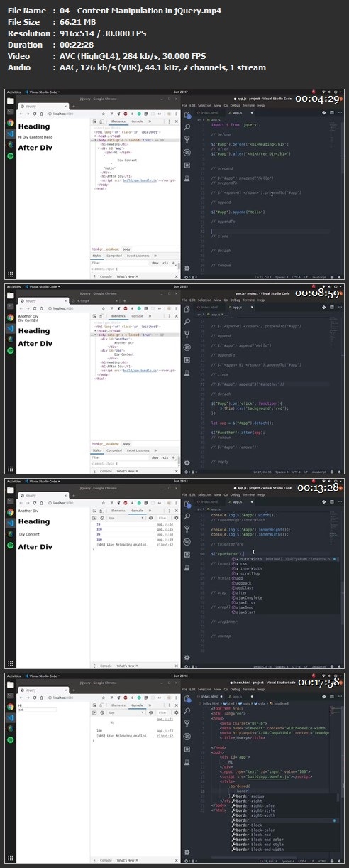Open Selection menu in VS Code, 00:04:29 frame
The image size is (349, 868).
click(x=204, y=105)
